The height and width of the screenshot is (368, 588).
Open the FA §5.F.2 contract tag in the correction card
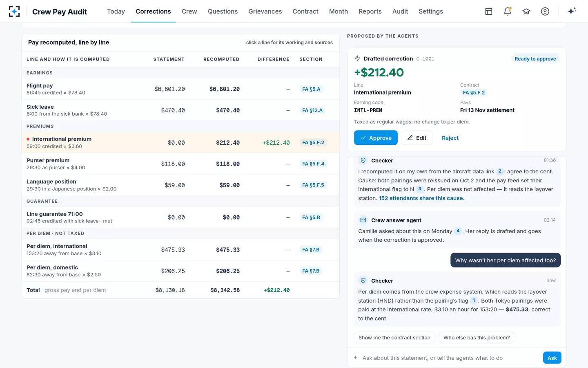(474, 93)
